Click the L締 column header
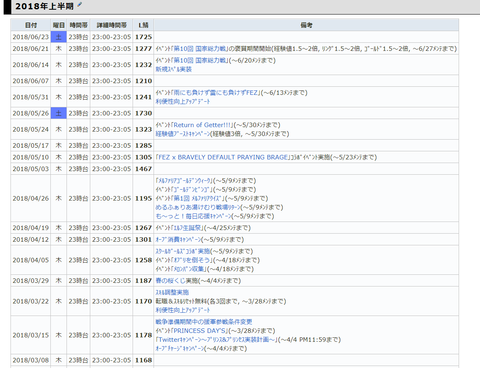 pos(143,25)
